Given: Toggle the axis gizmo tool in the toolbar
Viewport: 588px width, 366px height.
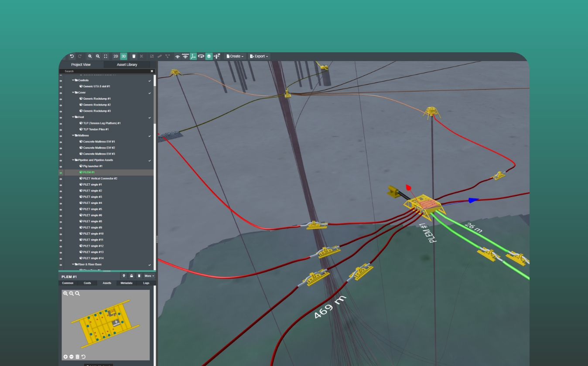Looking at the screenshot, I should click(x=193, y=56).
